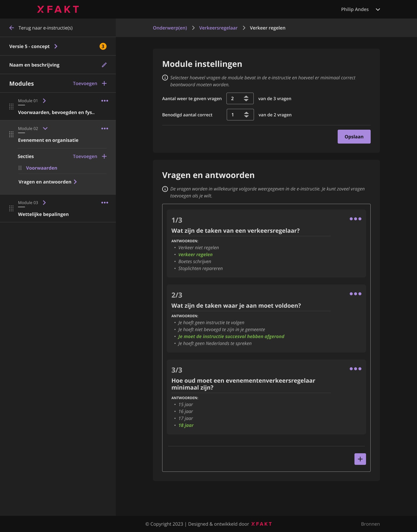Click correct answer 'Verkeer regelen'
The image size is (417, 532).
pos(195,254)
